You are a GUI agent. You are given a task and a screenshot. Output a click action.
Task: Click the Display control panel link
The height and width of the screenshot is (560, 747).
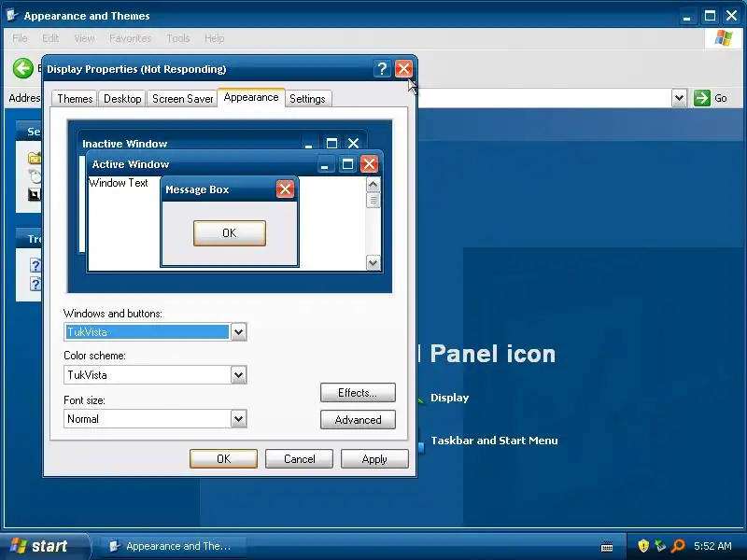pyautogui.click(x=449, y=398)
